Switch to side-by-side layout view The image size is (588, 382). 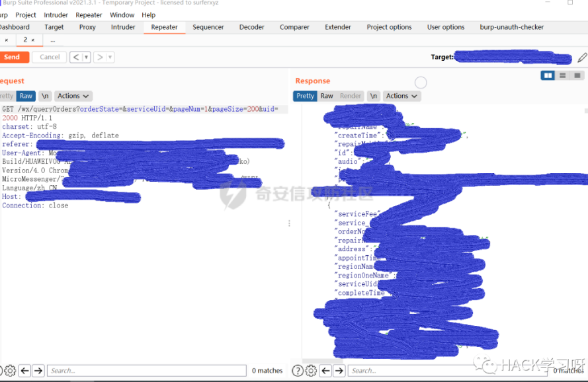click(x=548, y=75)
